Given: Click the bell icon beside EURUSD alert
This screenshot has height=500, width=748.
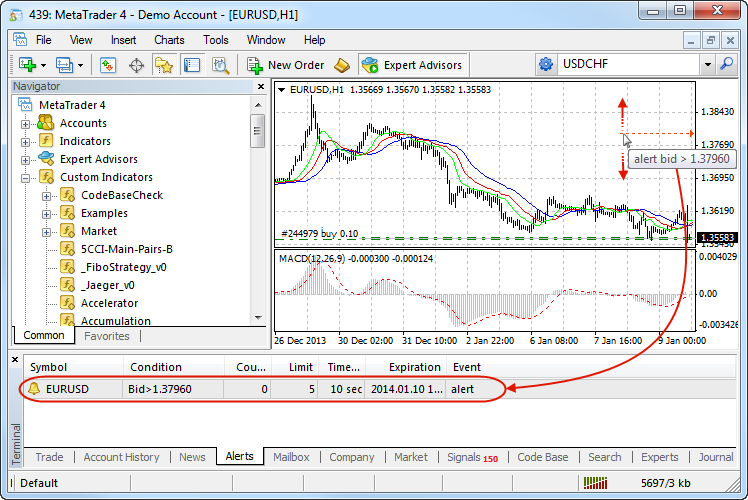Looking at the screenshot, I should (35, 388).
